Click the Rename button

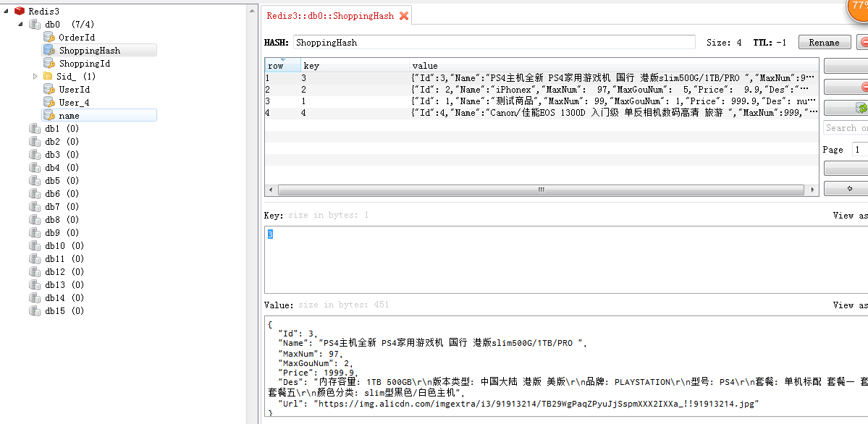point(825,43)
